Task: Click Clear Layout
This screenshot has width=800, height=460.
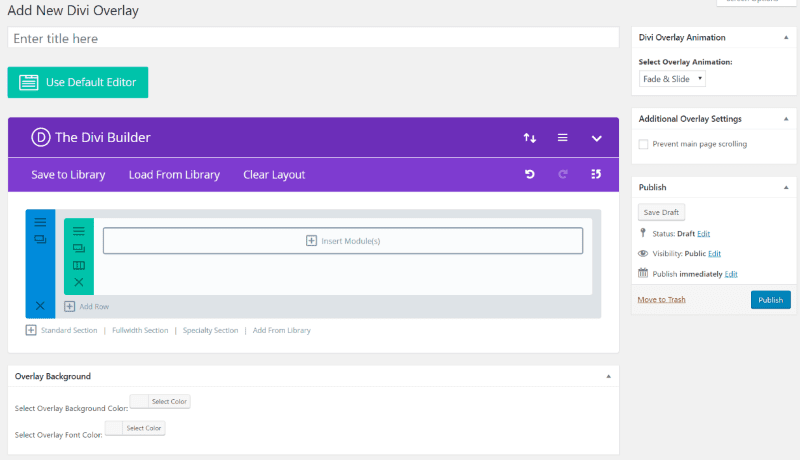Action: pyautogui.click(x=274, y=174)
